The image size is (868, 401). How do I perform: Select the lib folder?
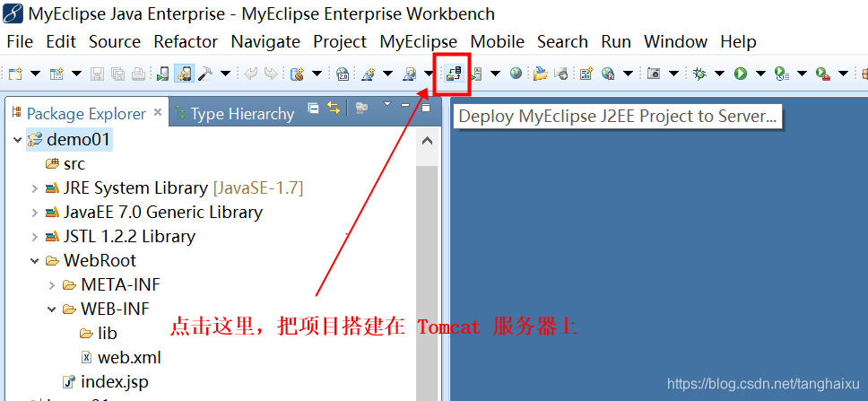98,333
